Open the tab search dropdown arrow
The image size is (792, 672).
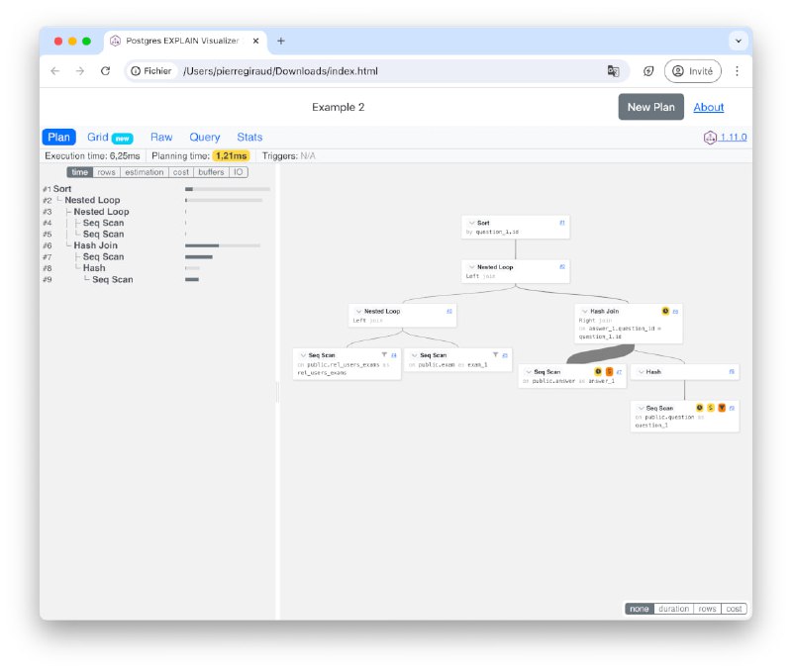coord(738,41)
